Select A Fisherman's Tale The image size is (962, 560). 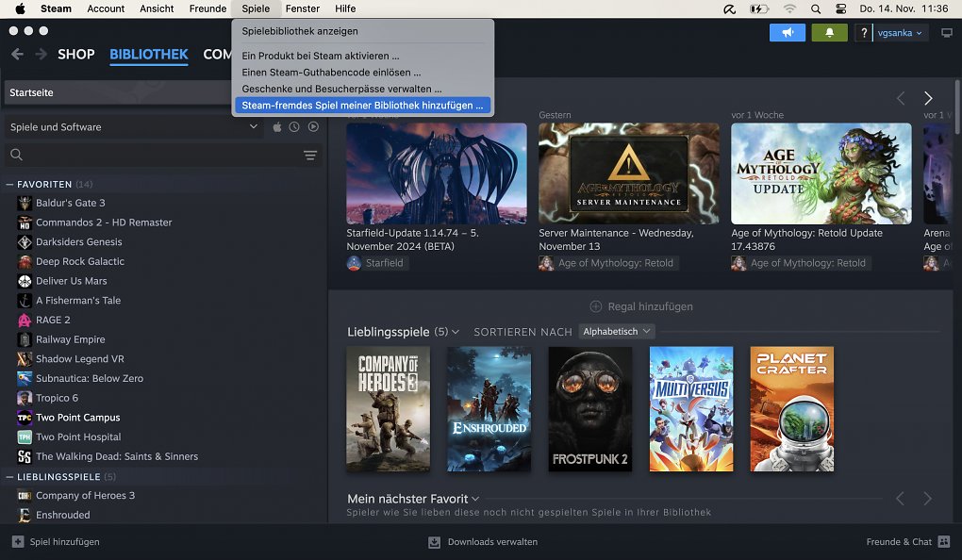coord(78,301)
